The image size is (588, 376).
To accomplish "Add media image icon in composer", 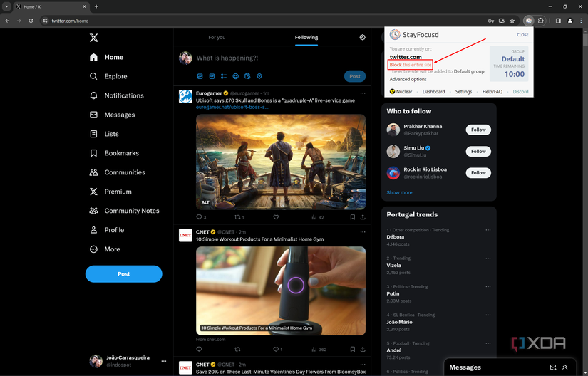I will [200, 76].
